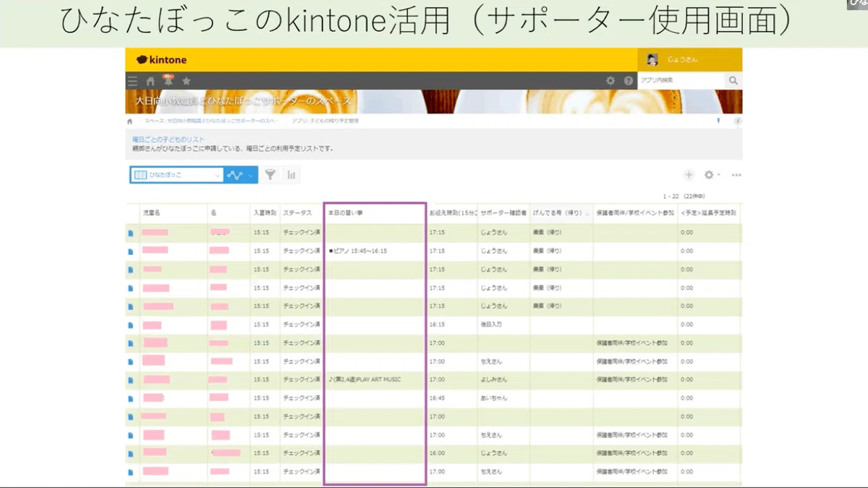Screen dimensions: 868x488
Task: Open the notifications bell
Action: 168,80
